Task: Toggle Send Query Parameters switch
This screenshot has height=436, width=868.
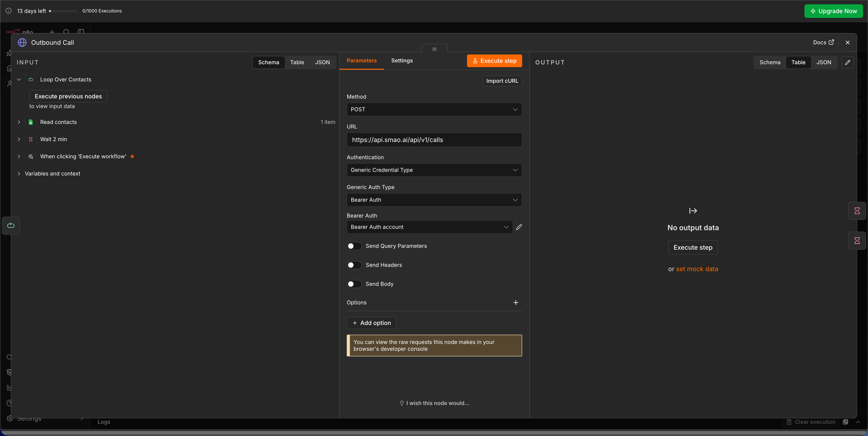Action: [354, 246]
